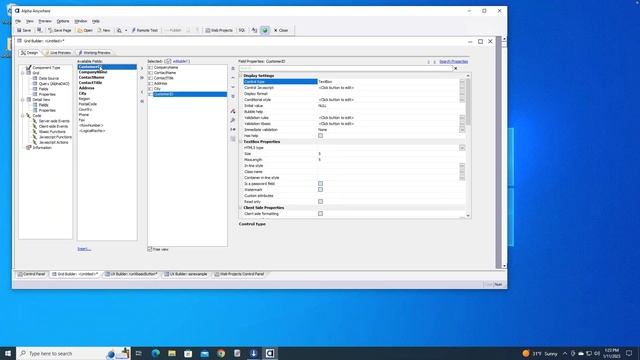Toggle the Watermark checkbox
Screen dimensions: 640x360
tap(320, 189)
